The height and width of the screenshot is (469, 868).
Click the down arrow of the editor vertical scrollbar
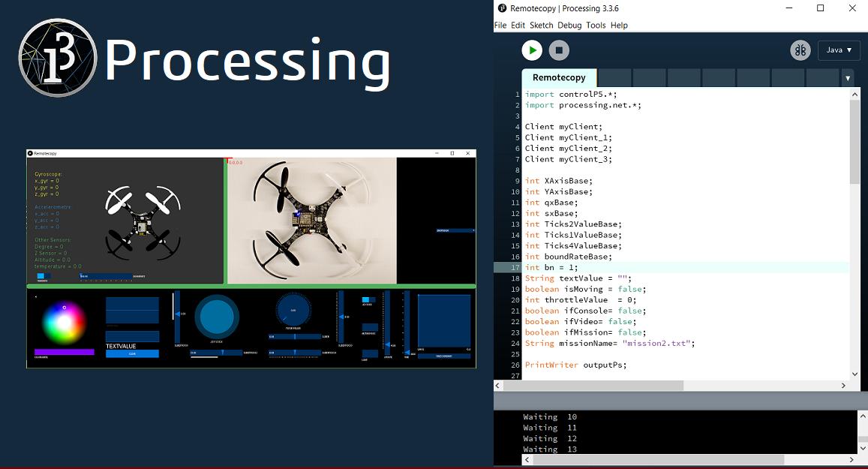click(854, 374)
